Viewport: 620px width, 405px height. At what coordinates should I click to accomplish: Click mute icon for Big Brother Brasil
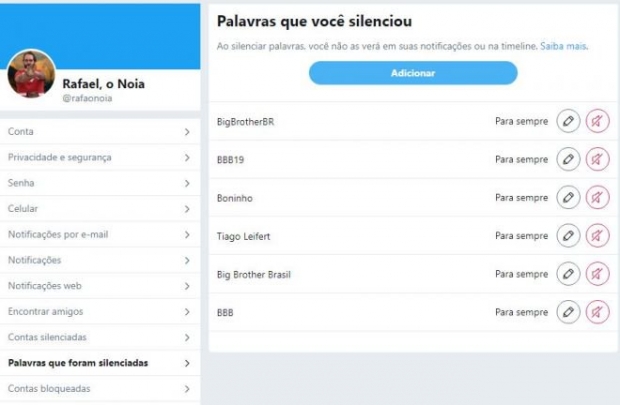(597, 274)
